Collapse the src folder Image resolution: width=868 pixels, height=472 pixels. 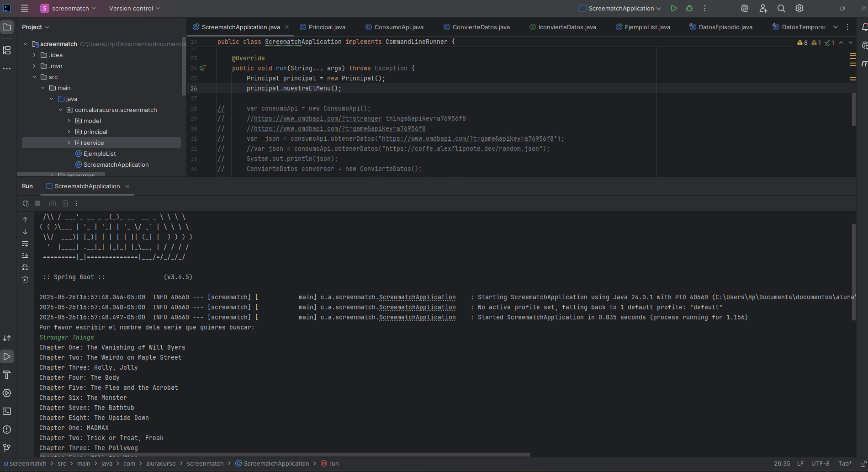click(x=34, y=77)
